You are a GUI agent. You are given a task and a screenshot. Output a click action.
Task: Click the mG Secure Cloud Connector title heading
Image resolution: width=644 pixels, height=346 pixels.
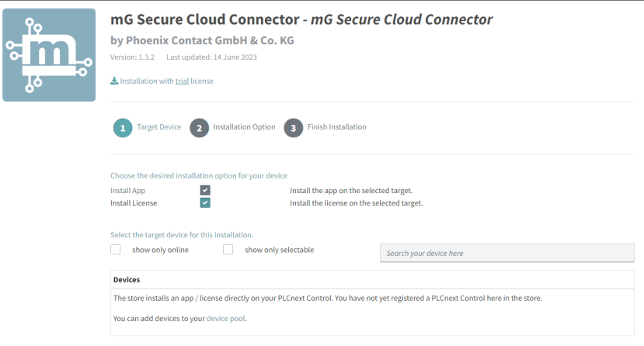pyautogui.click(x=301, y=19)
